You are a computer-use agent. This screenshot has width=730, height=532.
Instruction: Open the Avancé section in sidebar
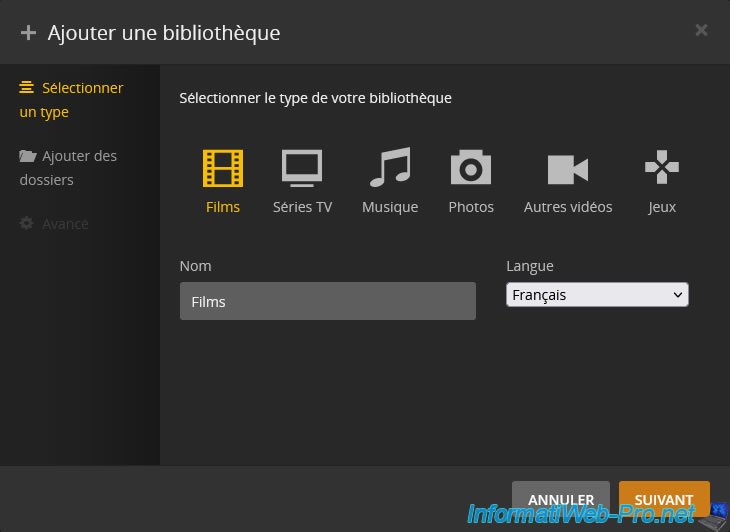(64, 224)
